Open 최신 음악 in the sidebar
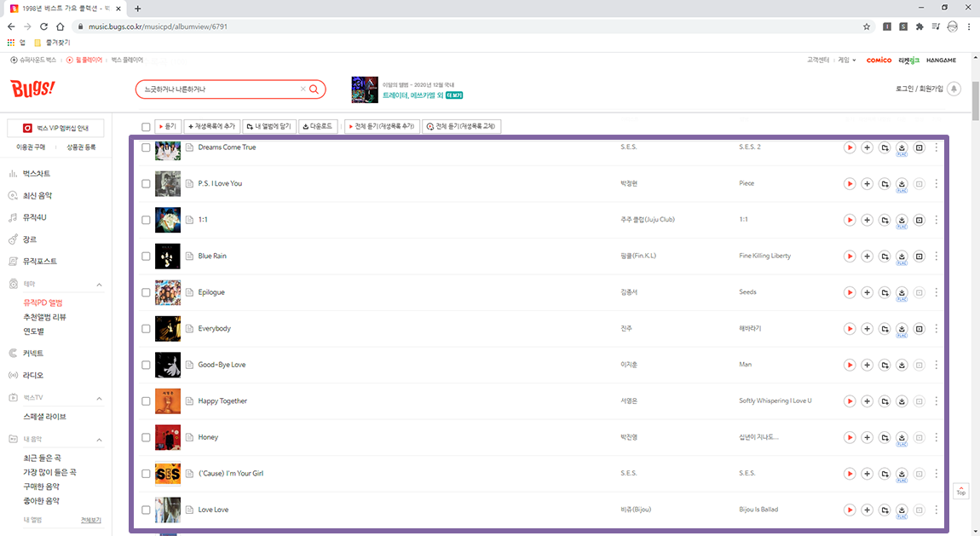This screenshot has width=980, height=536. (37, 195)
